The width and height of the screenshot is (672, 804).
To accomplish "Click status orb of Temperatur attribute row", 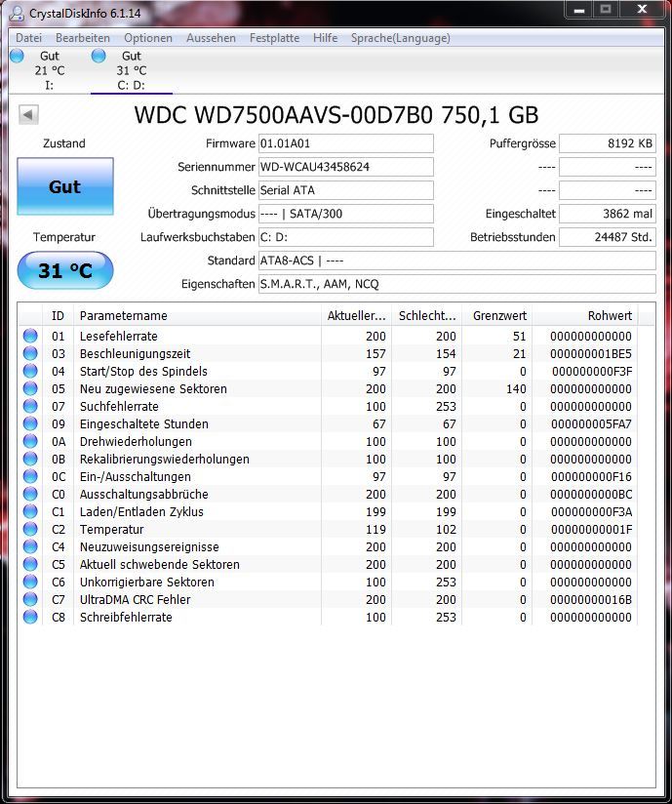I will click(30, 529).
